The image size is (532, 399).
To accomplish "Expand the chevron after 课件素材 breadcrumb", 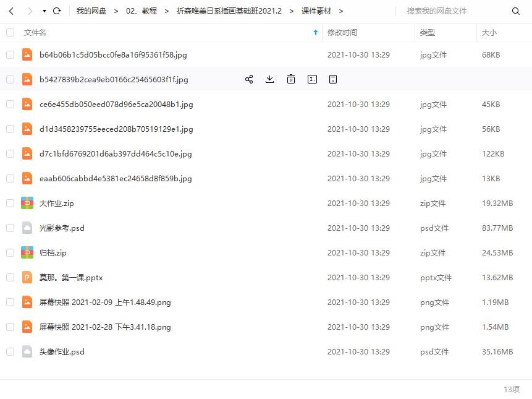I will (x=341, y=11).
